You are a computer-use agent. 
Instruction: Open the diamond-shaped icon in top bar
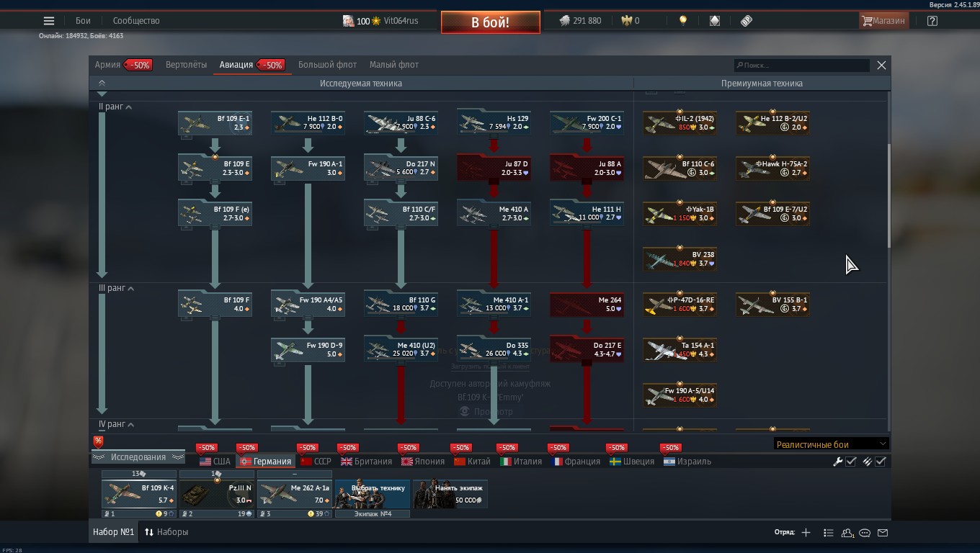pos(715,21)
